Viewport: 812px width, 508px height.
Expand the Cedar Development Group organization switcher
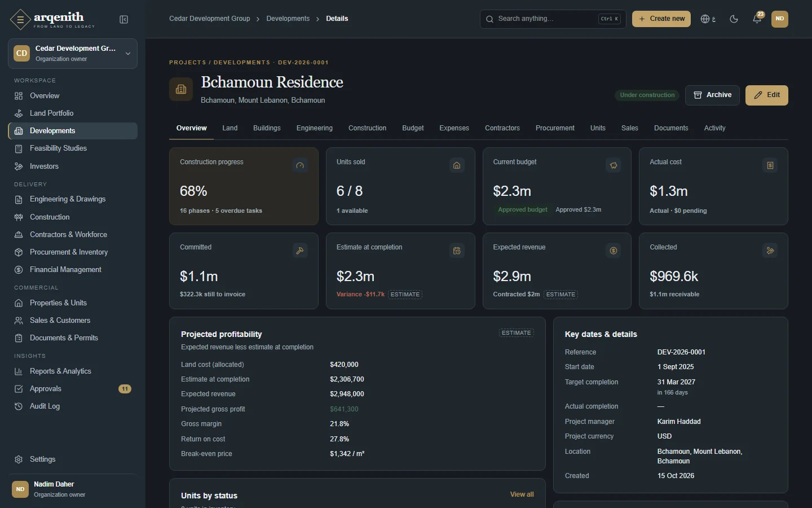coord(73,54)
